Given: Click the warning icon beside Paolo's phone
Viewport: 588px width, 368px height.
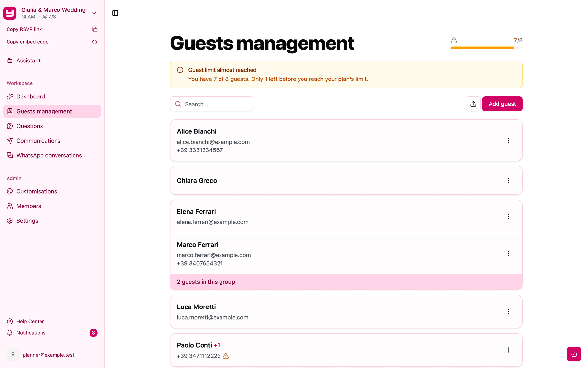Looking at the screenshot, I should pyautogui.click(x=226, y=356).
